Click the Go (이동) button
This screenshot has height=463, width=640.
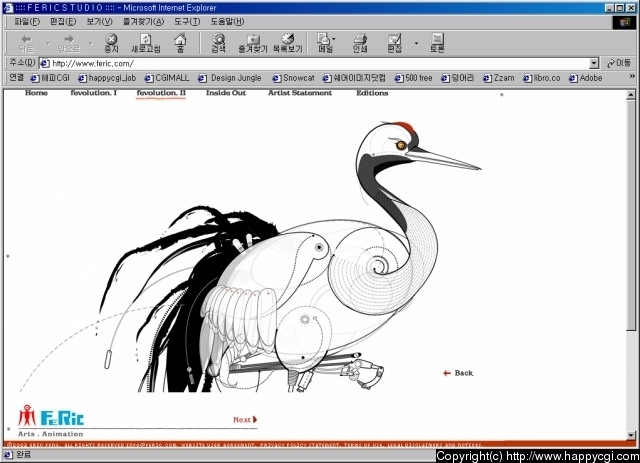point(619,63)
